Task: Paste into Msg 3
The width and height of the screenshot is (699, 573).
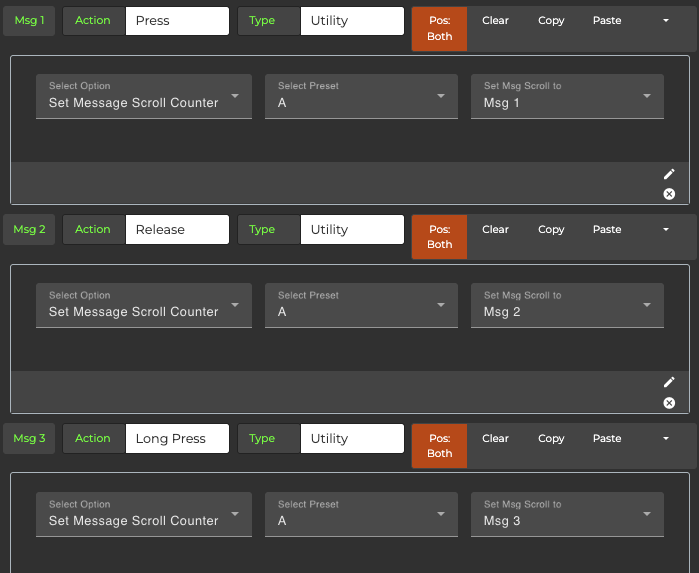Action: [607, 438]
